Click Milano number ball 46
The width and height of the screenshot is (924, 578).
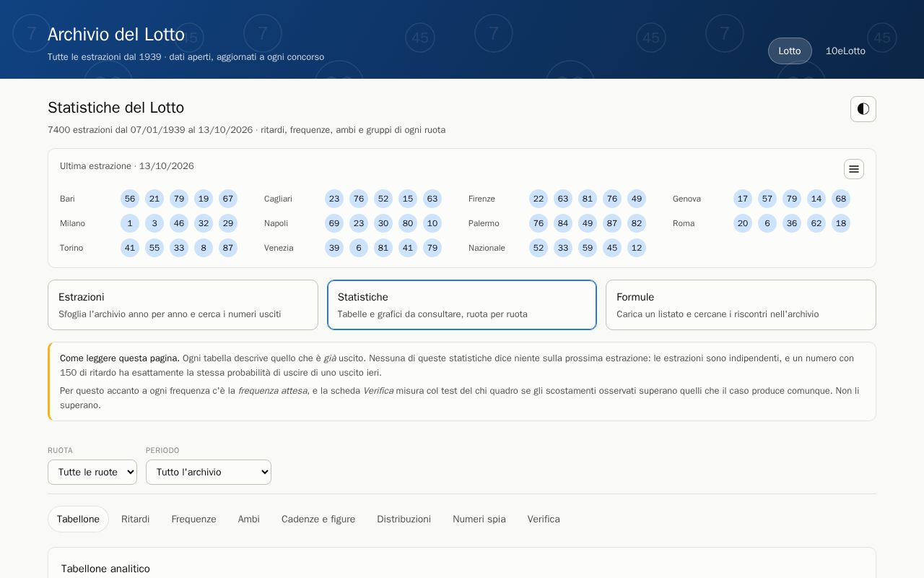[x=179, y=223]
